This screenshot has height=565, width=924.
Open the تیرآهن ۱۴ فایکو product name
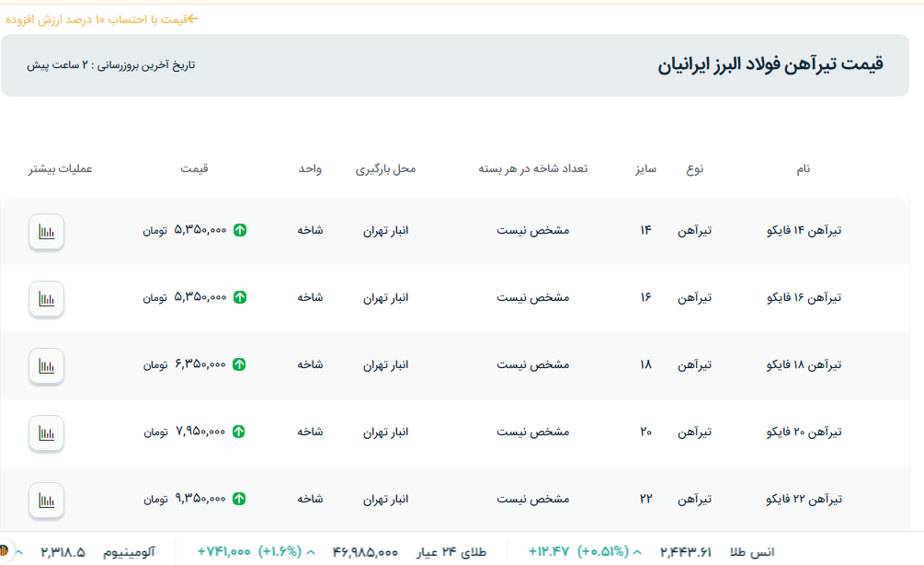click(x=804, y=231)
